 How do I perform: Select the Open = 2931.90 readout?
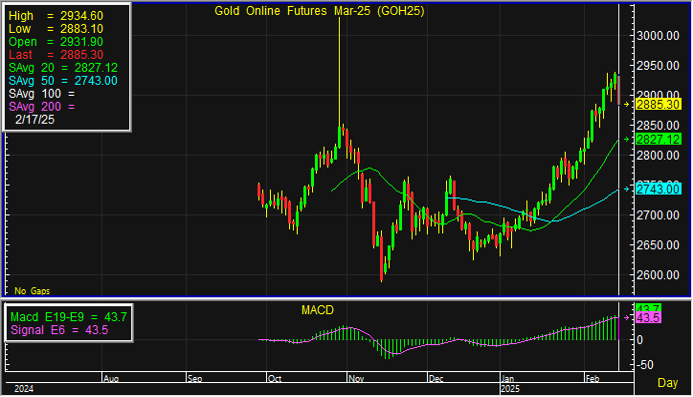[x=56, y=42]
